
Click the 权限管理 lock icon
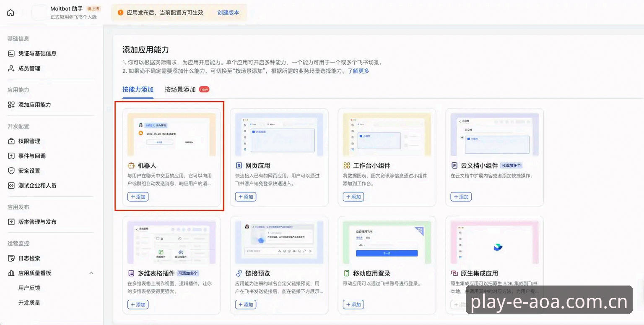click(11, 141)
